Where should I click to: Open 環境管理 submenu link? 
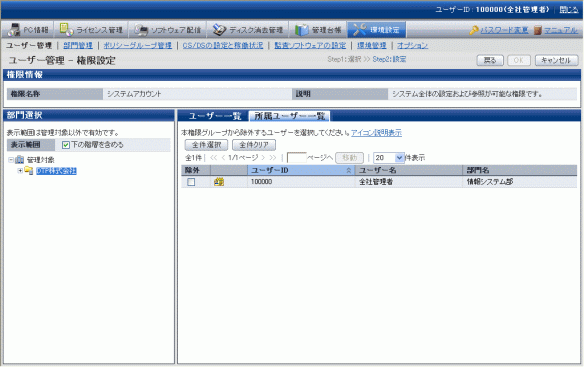tap(372, 45)
